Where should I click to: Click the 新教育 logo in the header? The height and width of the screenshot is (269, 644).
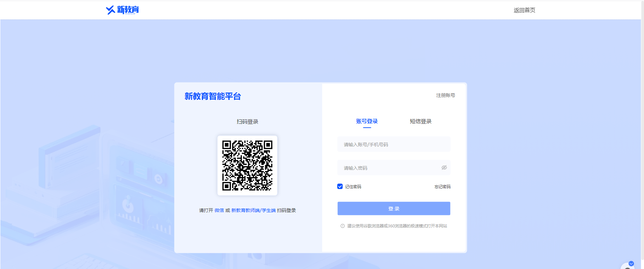(122, 10)
